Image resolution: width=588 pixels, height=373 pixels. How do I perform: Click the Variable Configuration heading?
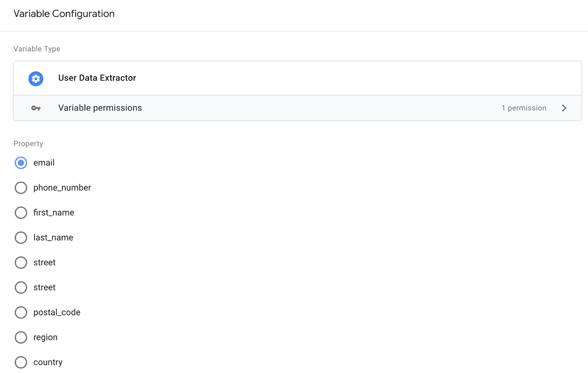(64, 14)
